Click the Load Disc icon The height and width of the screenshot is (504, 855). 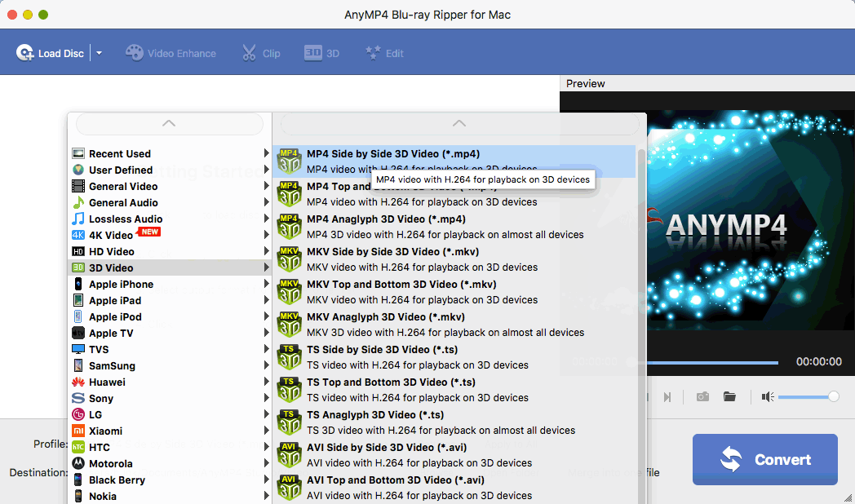tap(24, 53)
